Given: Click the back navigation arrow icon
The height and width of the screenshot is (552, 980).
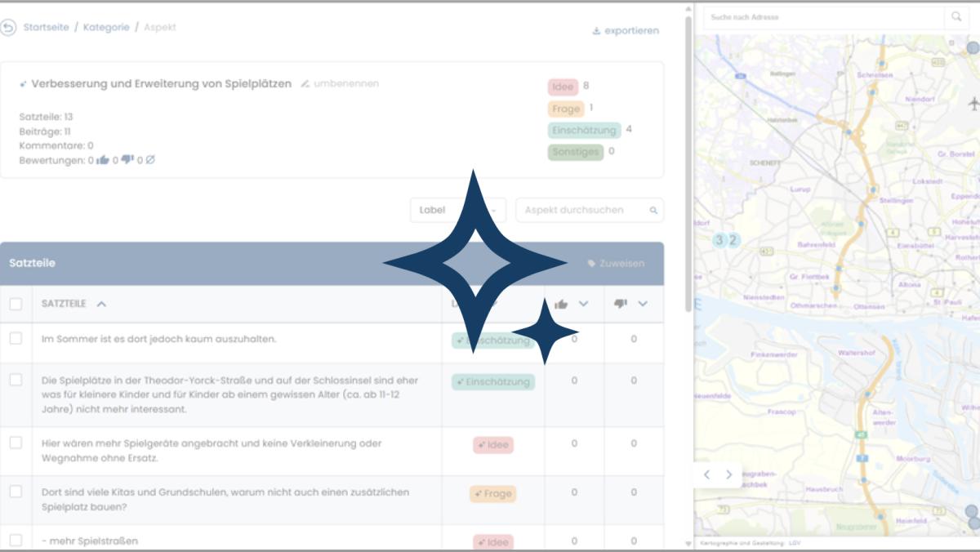Looking at the screenshot, I should click(8, 28).
